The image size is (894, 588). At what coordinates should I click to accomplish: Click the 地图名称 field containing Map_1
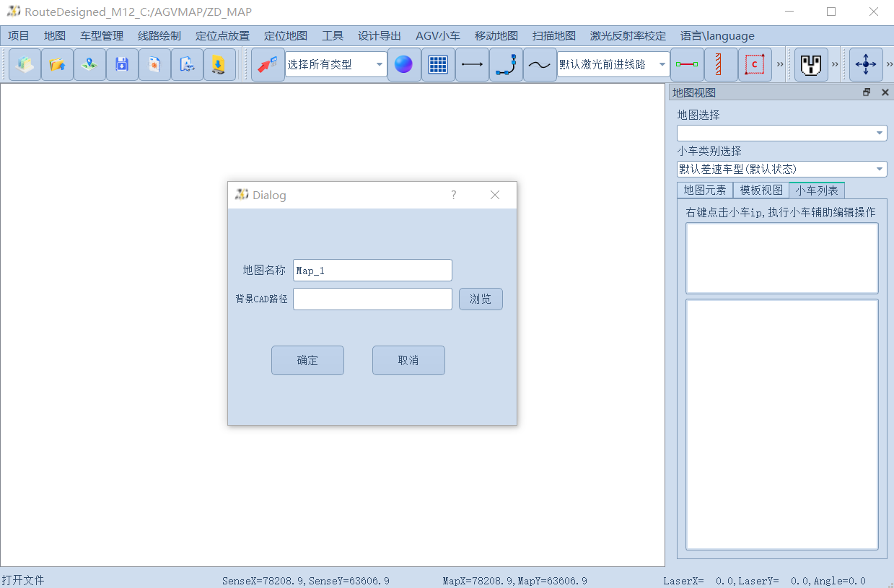[x=372, y=271]
